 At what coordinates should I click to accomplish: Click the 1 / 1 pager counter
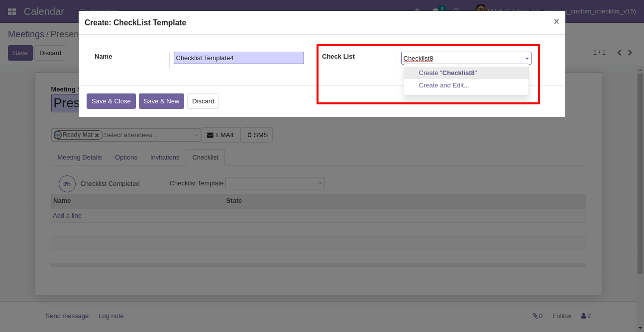click(599, 53)
